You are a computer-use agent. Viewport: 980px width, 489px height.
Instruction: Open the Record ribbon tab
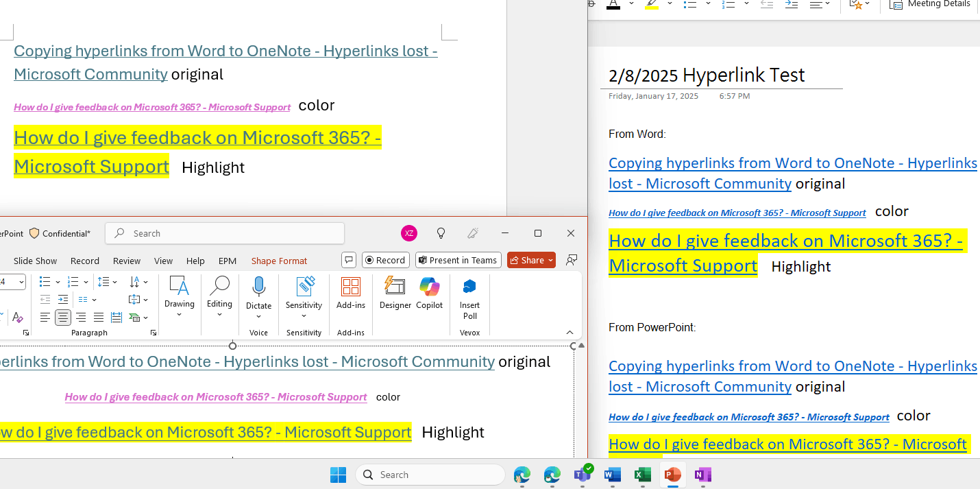pyautogui.click(x=85, y=261)
